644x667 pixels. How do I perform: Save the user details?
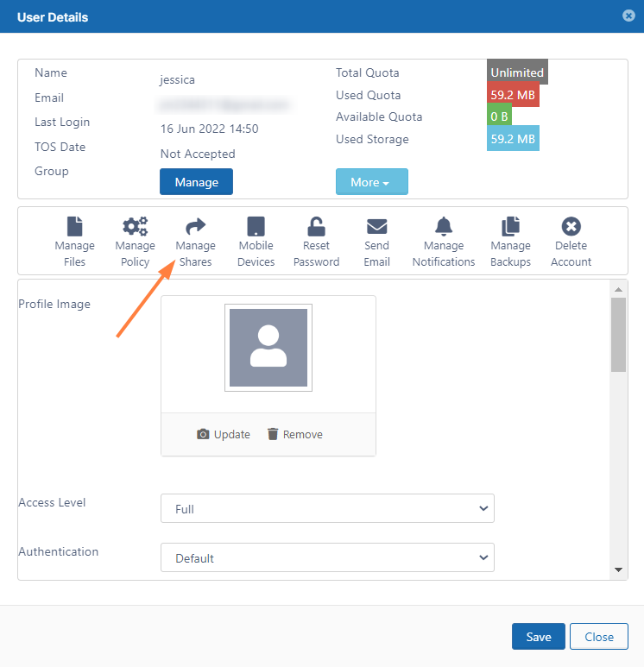(x=538, y=637)
